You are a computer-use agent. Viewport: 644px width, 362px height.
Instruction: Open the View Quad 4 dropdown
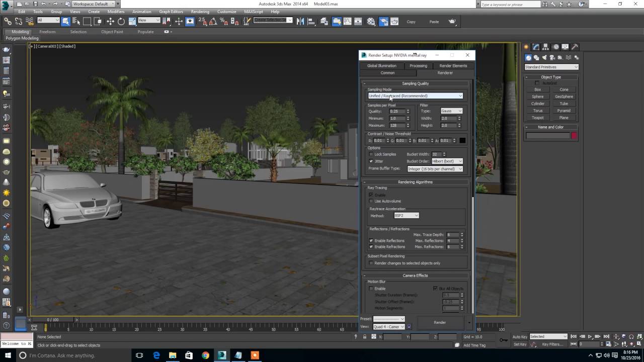[x=389, y=327]
